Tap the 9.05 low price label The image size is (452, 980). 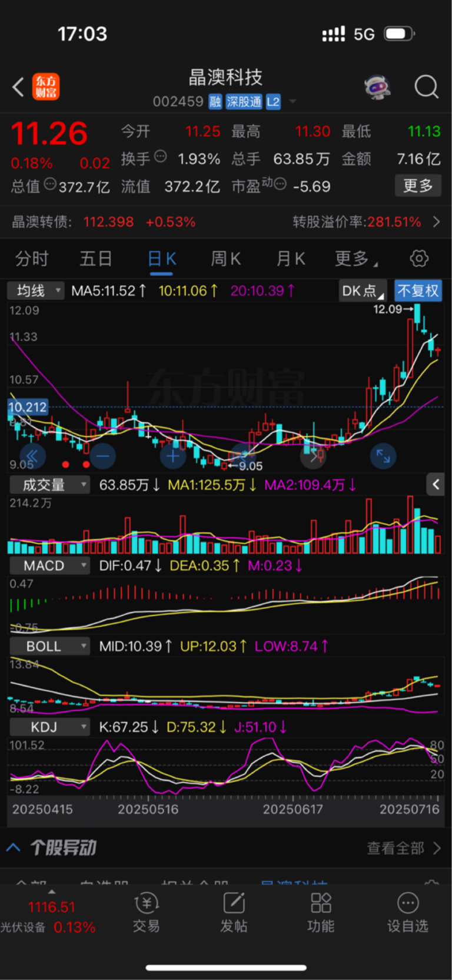[251, 466]
